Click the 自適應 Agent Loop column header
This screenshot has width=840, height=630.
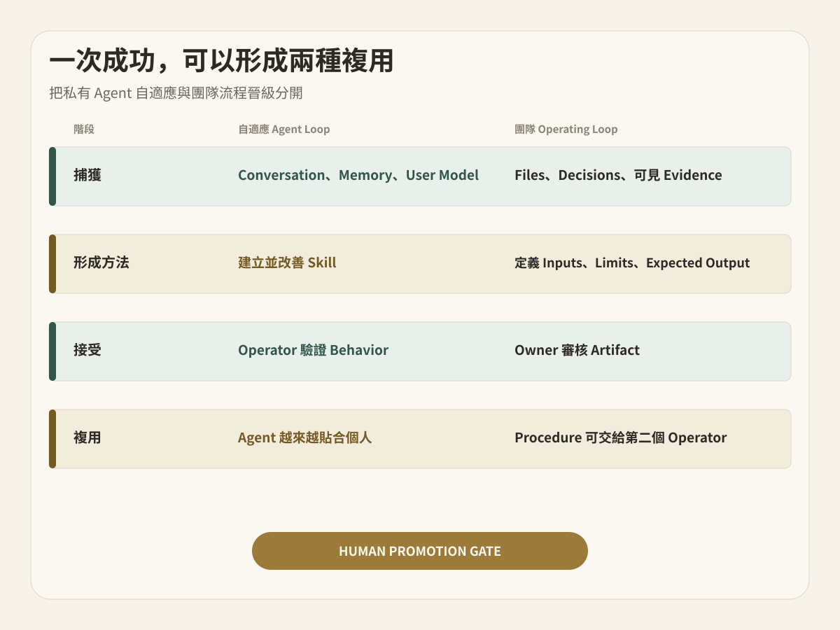[x=283, y=129]
